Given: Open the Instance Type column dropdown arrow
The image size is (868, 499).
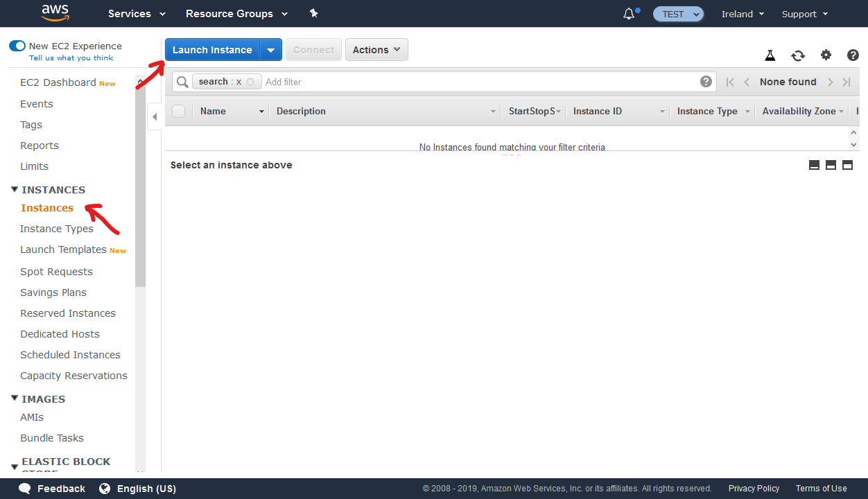Looking at the screenshot, I should pos(747,112).
